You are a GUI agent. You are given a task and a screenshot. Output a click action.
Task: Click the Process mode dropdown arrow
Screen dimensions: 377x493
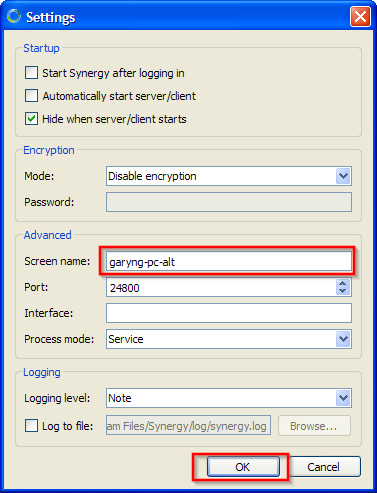pyautogui.click(x=343, y=339)
